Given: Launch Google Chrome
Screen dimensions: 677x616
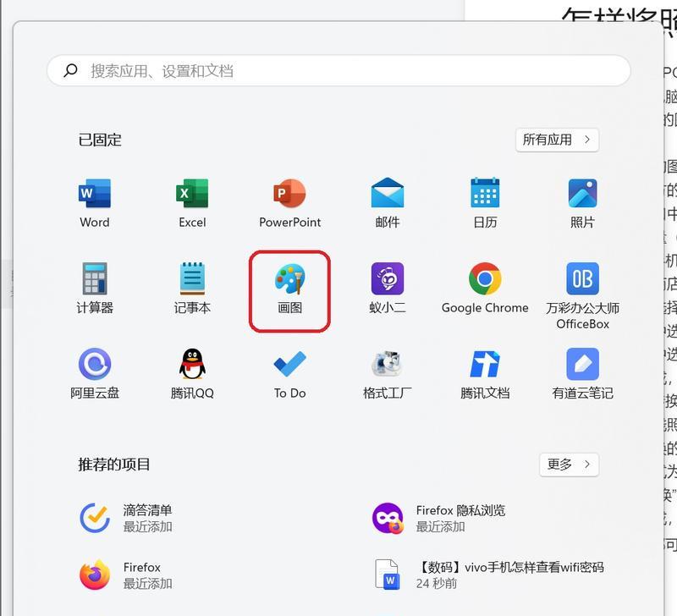Looking at the screenshot, I should tap(485, 289).
